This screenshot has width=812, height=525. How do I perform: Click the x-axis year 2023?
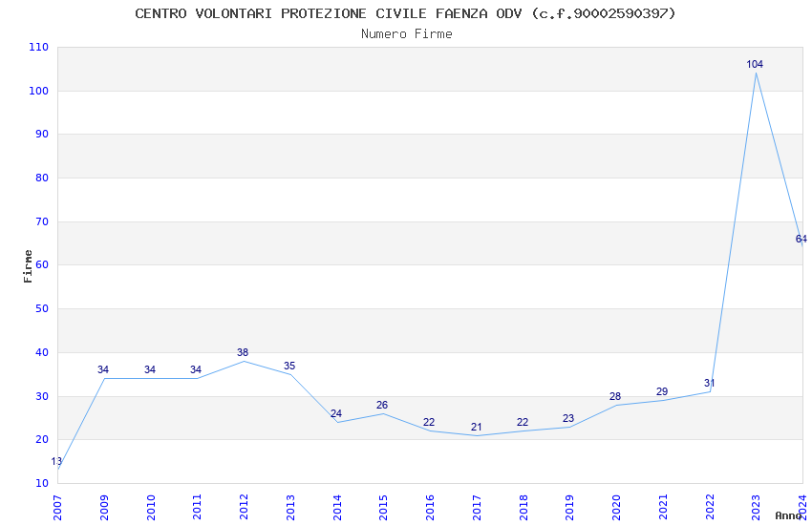click(x=756, y=508)
